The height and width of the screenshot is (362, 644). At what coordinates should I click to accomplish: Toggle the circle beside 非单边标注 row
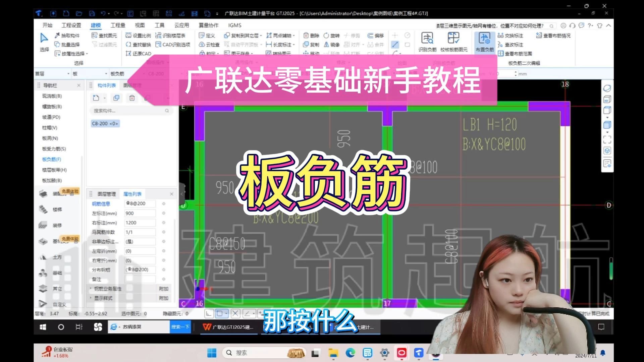click(164, 241)
